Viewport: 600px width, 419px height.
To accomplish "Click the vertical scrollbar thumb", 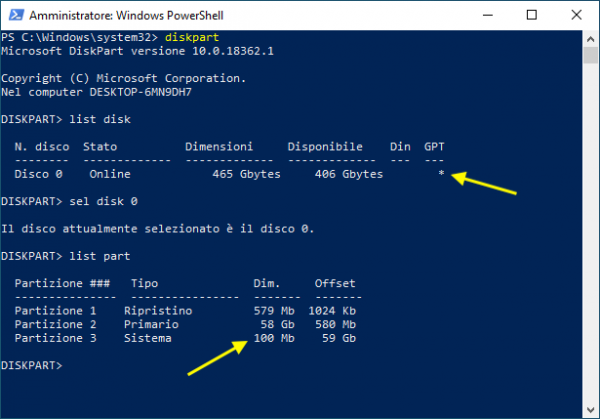I will pos(592,54).
